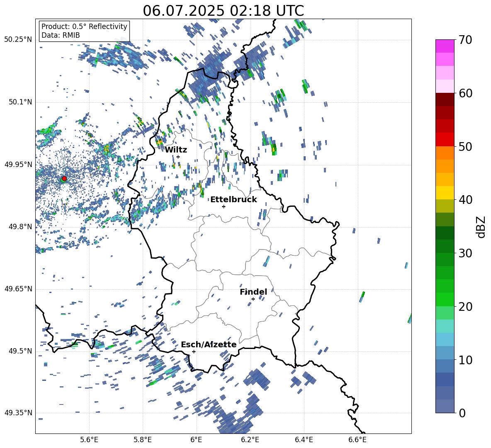491x448 pixels.
Task: Click the turquoise colorbar band above 15
Action: (x=445, y=326)
